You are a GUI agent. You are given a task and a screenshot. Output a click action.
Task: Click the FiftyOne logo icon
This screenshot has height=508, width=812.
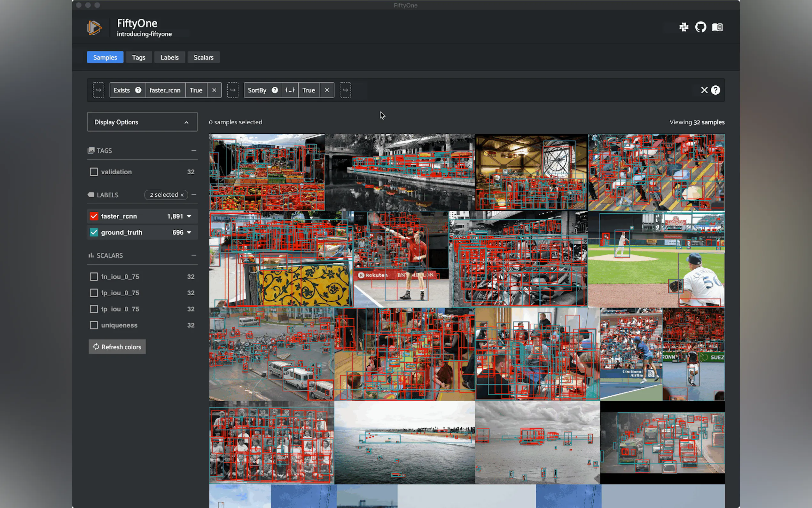click(x=94, y=28)
